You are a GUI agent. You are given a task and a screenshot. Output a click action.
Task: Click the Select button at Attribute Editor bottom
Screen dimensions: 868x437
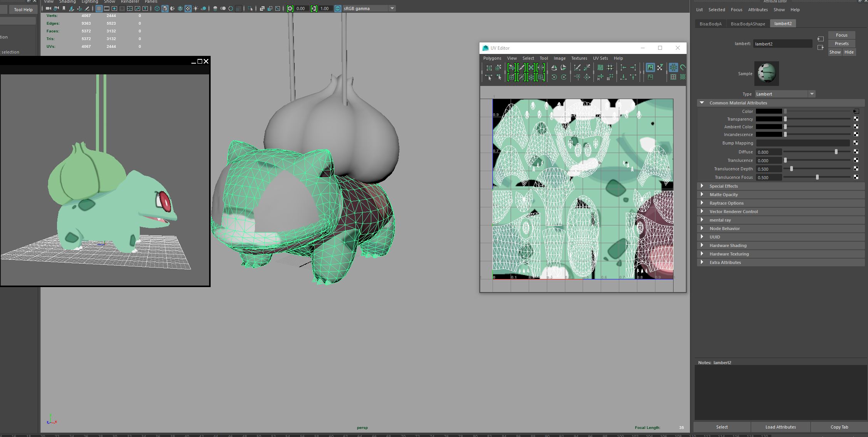click(x=722, y=427)
